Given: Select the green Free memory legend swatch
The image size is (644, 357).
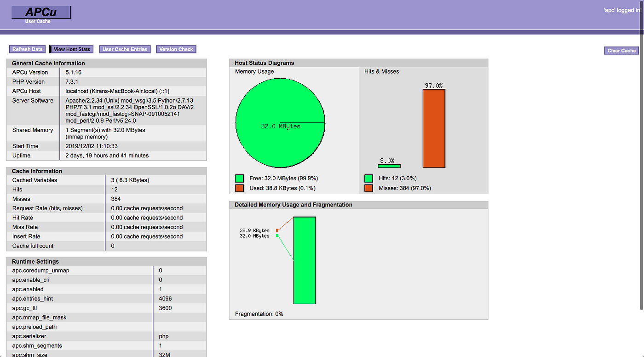Looking at the screenshot, I should pos(239,178).
